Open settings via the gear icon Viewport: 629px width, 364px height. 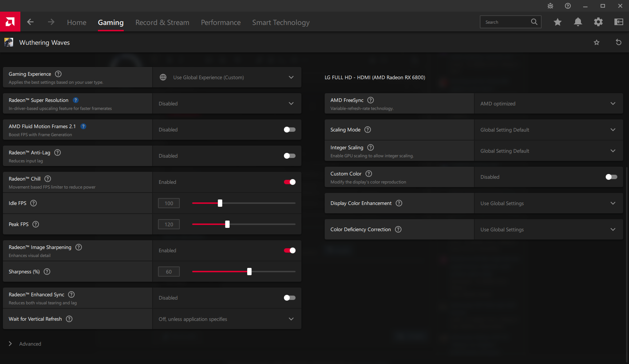[598, 22]
